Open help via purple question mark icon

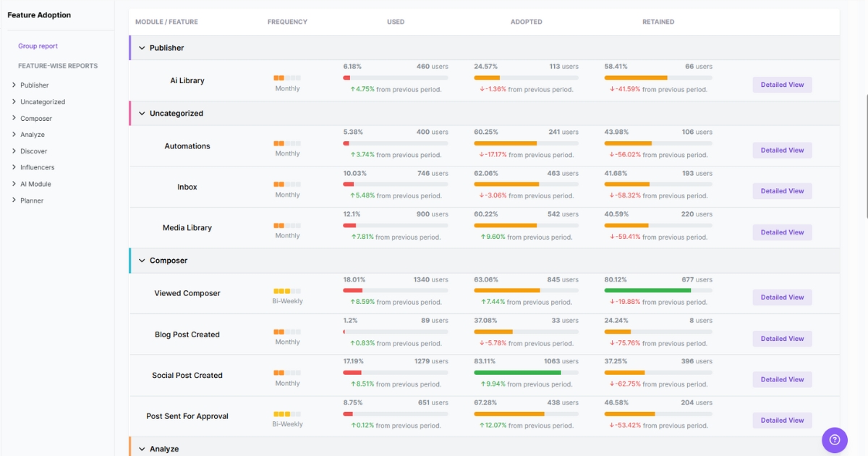(x=835, y=440)
